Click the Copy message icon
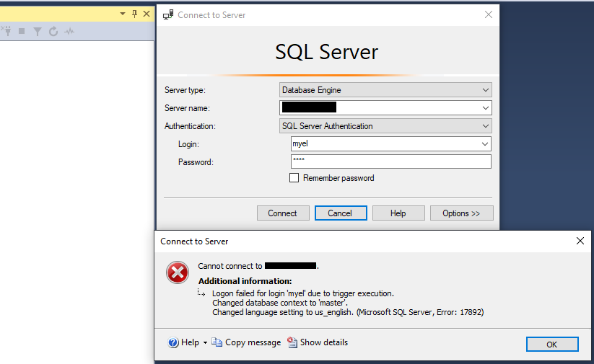 217,342
